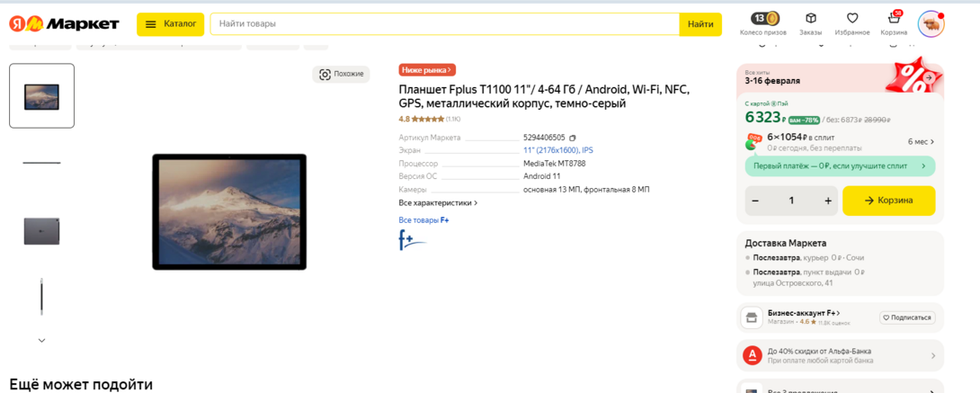
Task: Click the user profile avatar
Action: tap(931, 24)
